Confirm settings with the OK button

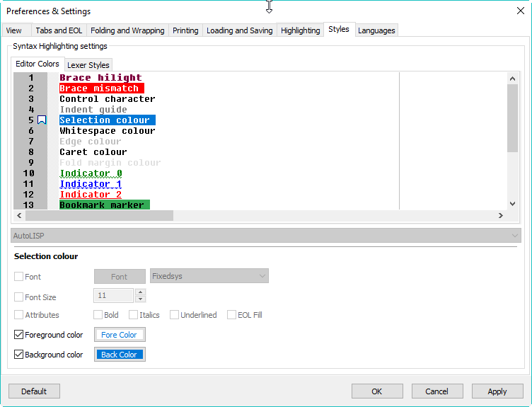[377, 391]
